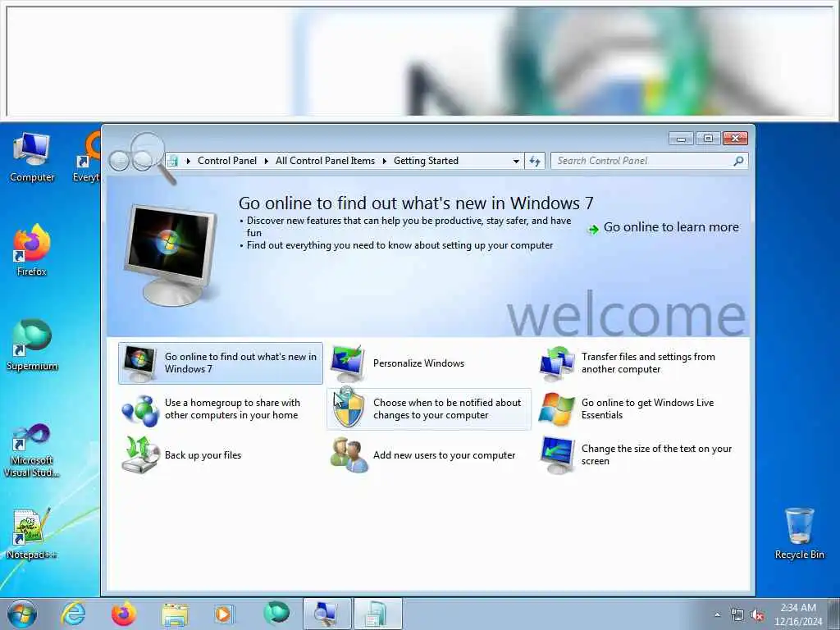
Task: Select the Everything desktop shortcut
Action: coord(87,157)
